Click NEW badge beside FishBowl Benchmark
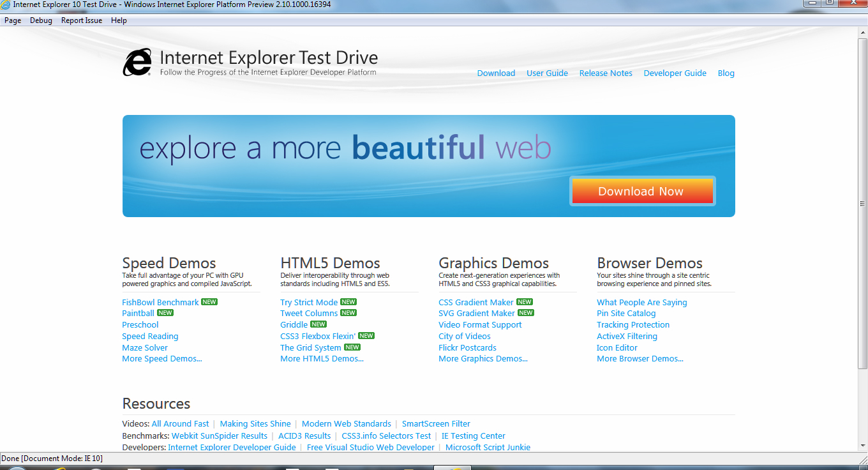This screenshot has width=868, height=470. tap(209, 302)
